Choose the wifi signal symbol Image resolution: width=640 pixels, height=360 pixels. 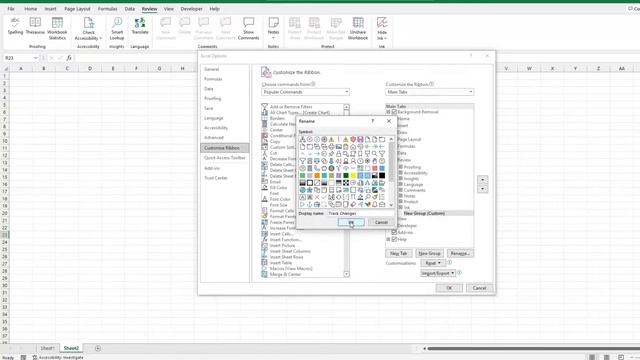click(346, 168)
